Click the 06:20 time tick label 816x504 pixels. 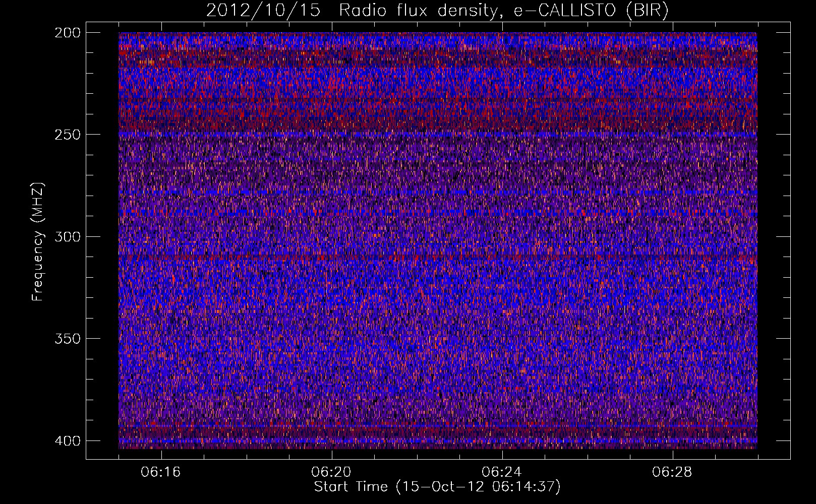coord(331,472)
